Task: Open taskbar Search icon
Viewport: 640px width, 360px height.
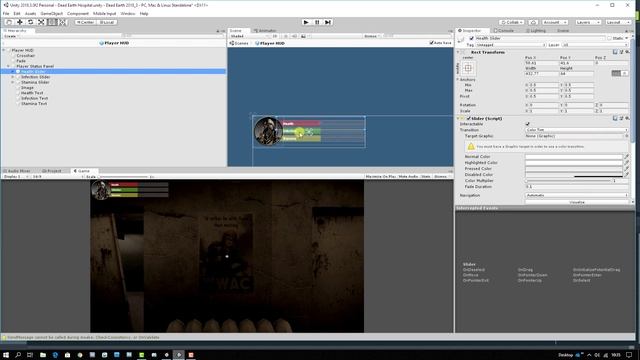Action: [18, 355]
